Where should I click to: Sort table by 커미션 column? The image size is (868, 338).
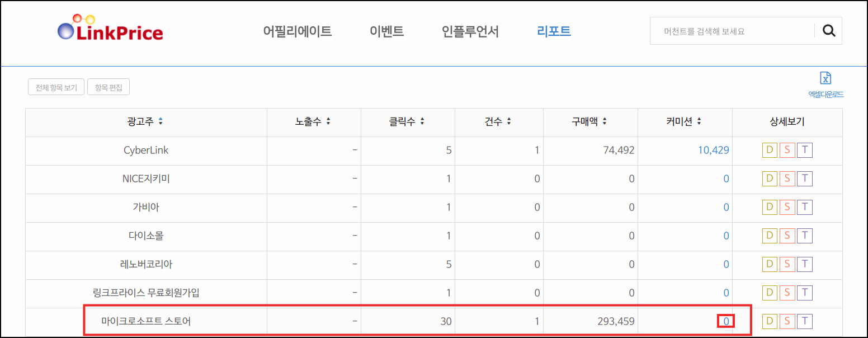click(699, 121)
